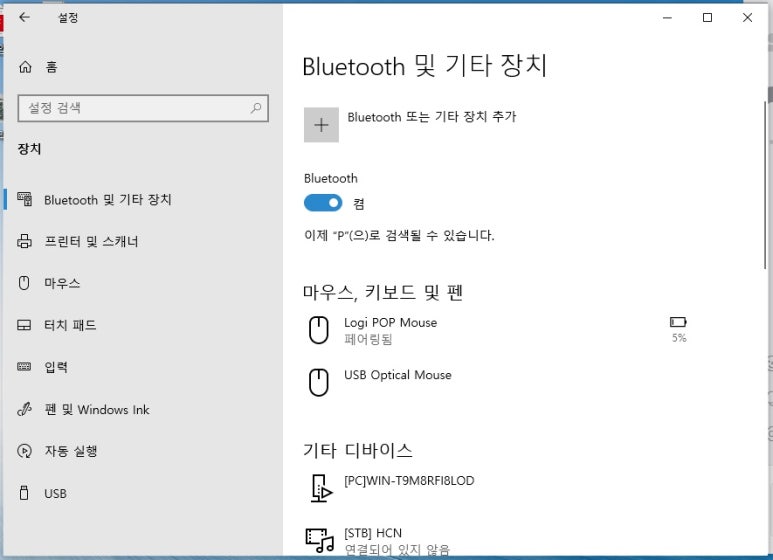
Task: Go to 프린터 및 스캐너 settings
Action: [x=91, y=242]
